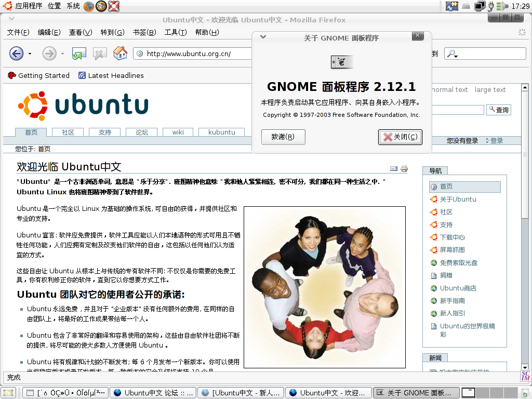Open the search engine dropdown in Firefox
The image size is (532, 399).
[453, 54]
